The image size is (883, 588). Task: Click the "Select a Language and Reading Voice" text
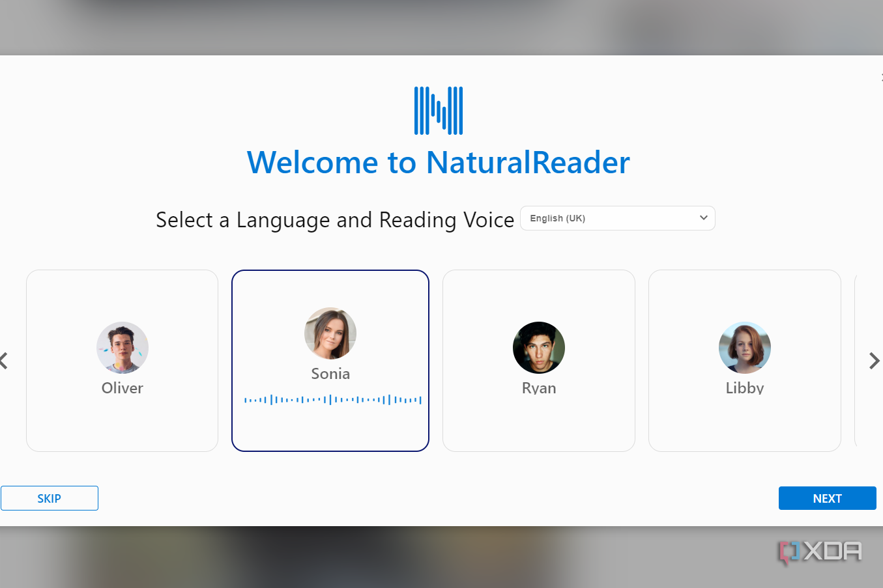(335, 220)
